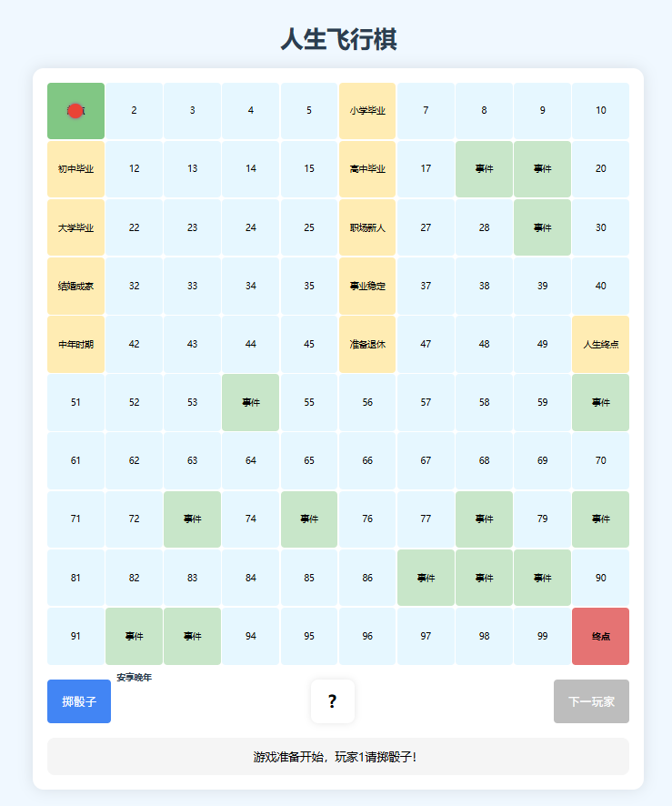Click the 高中毕业 milestone square
672x806 pixels.
(367, 169)
